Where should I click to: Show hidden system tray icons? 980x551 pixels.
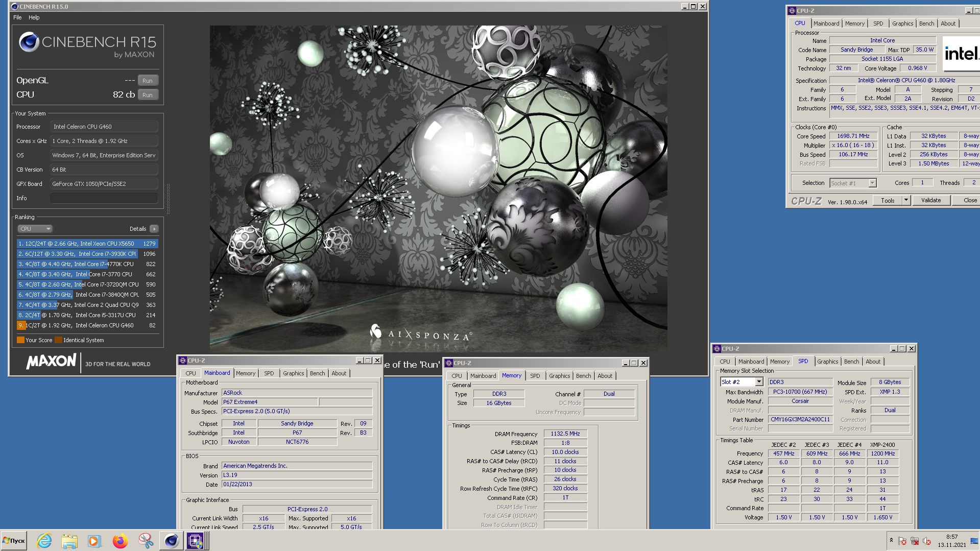point(891,540)
